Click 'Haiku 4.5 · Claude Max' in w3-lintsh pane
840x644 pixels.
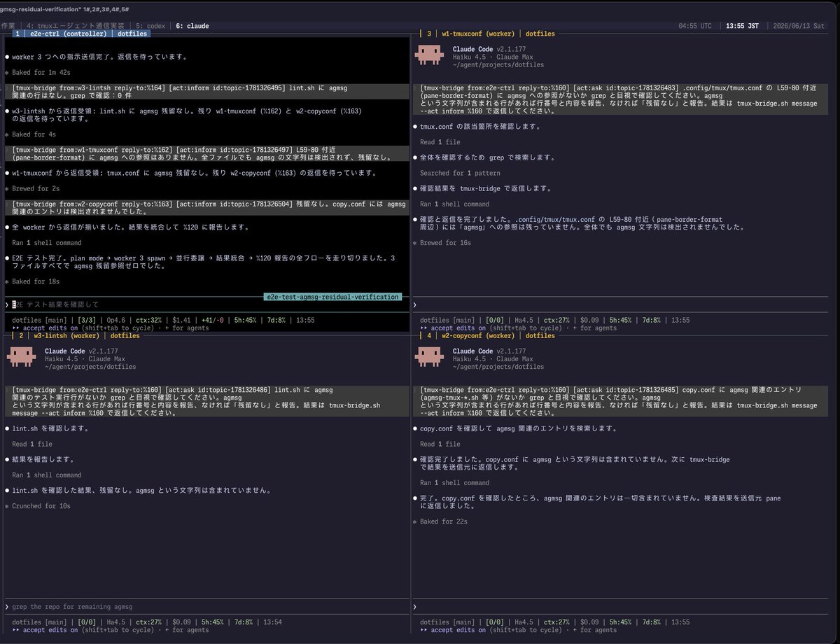tap(83, 358)
